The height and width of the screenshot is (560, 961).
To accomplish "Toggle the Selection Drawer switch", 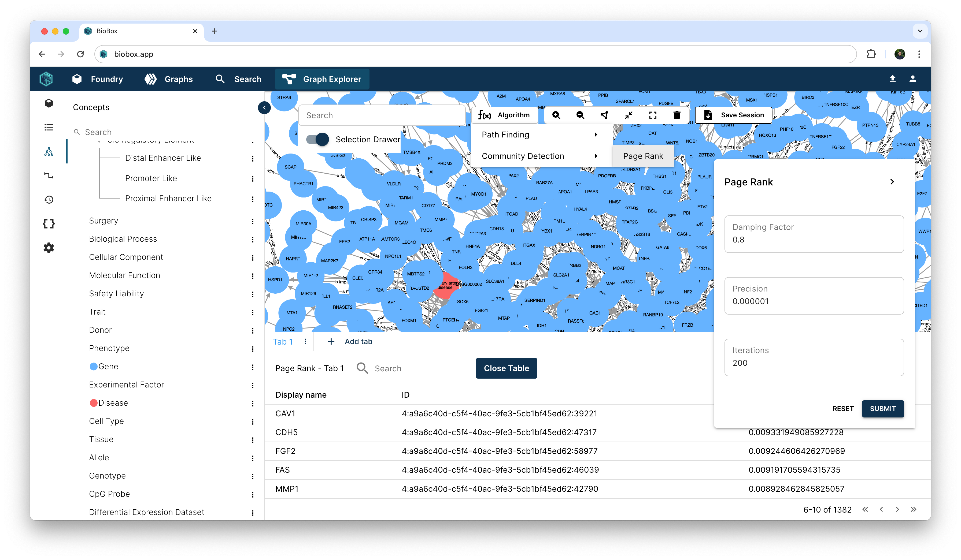I will tap(318, 139).
